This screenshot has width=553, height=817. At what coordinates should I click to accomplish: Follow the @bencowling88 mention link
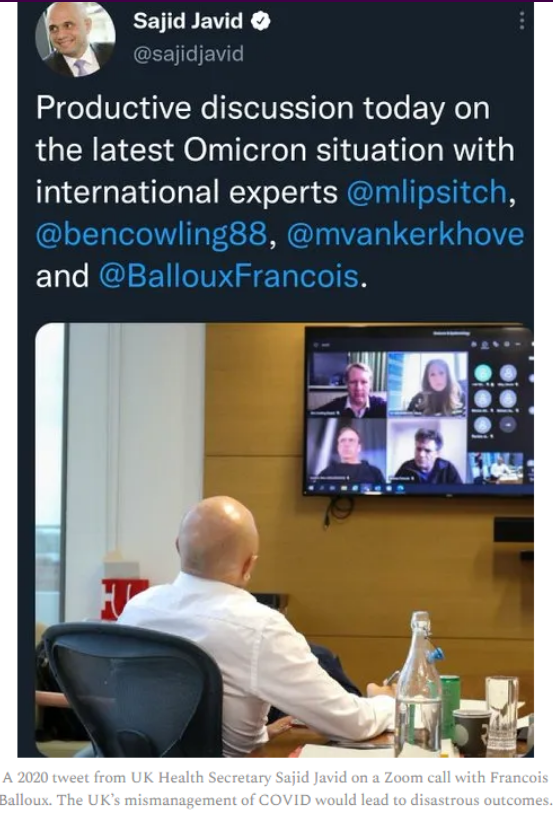click(152, 234)
